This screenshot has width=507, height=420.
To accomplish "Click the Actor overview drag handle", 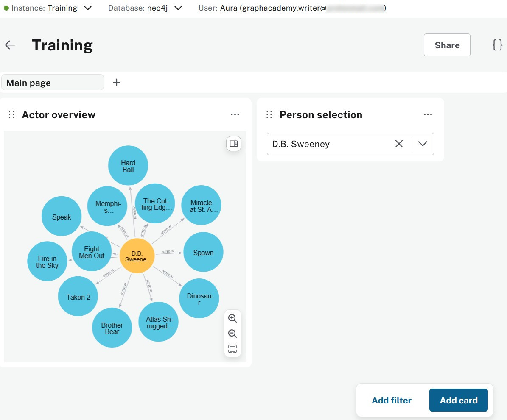I will click(x=11, y=114).
